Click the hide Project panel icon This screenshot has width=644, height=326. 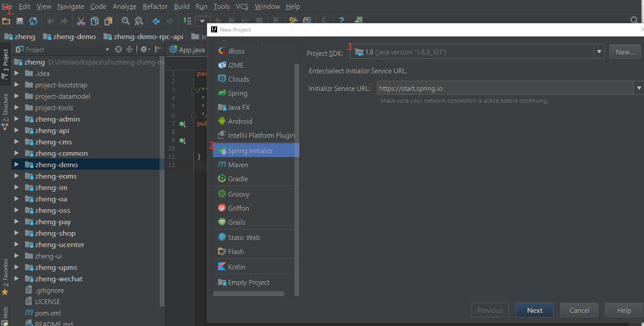point(157,49)
